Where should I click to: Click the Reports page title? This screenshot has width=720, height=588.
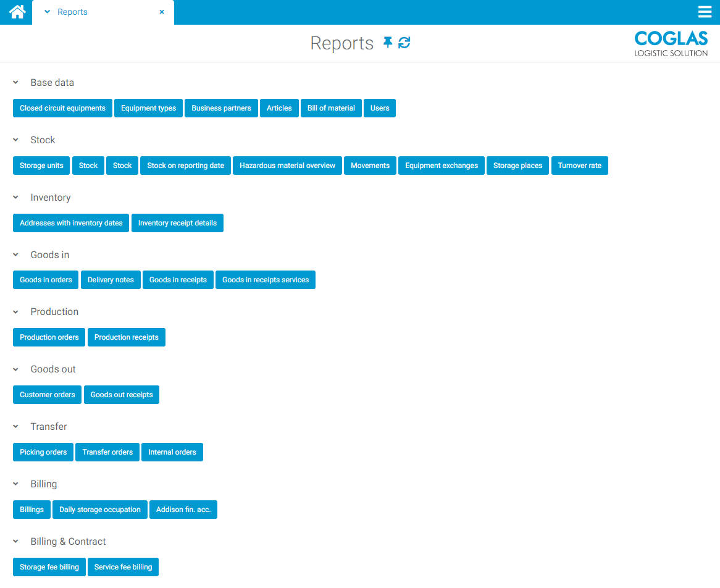(x=342, y=43)
